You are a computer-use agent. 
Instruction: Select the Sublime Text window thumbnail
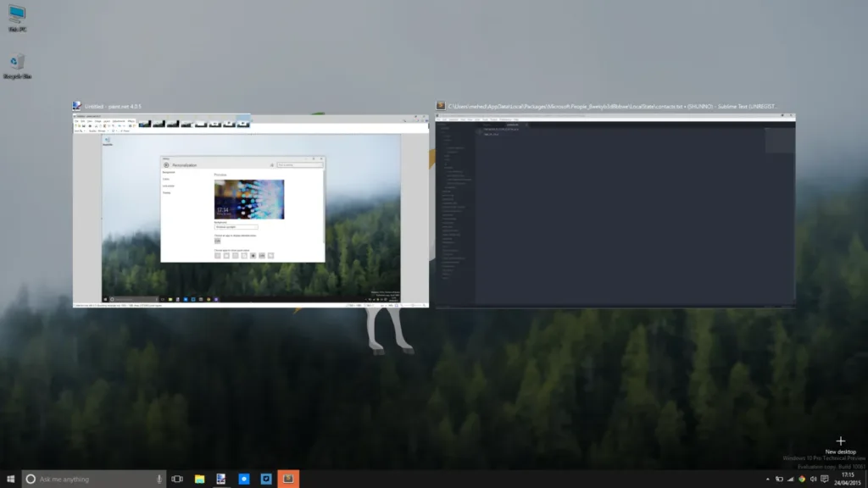tap(615, 211)
